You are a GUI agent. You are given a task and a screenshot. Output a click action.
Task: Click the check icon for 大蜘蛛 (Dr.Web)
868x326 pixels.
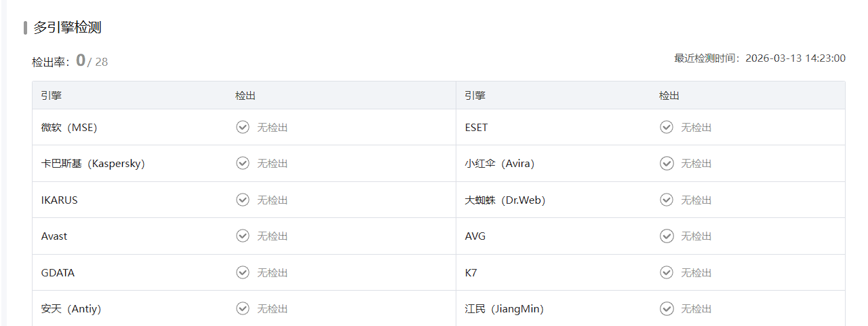coord(667,200)
